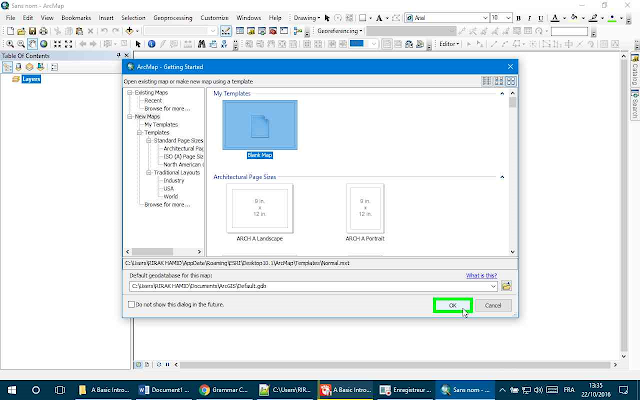This screenshot has height=400, width=640.
Task: Open the Editor Toolbar icon
Action: (225, 31)
